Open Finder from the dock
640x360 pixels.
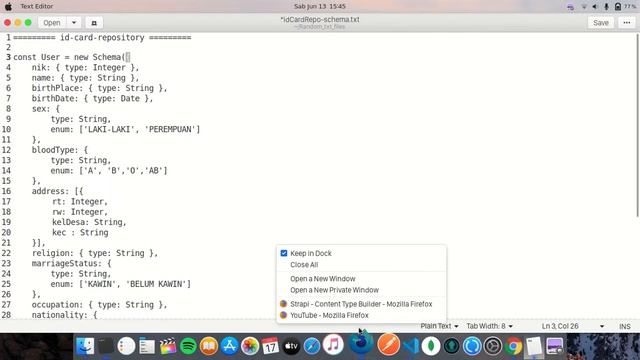coord(85,346)
